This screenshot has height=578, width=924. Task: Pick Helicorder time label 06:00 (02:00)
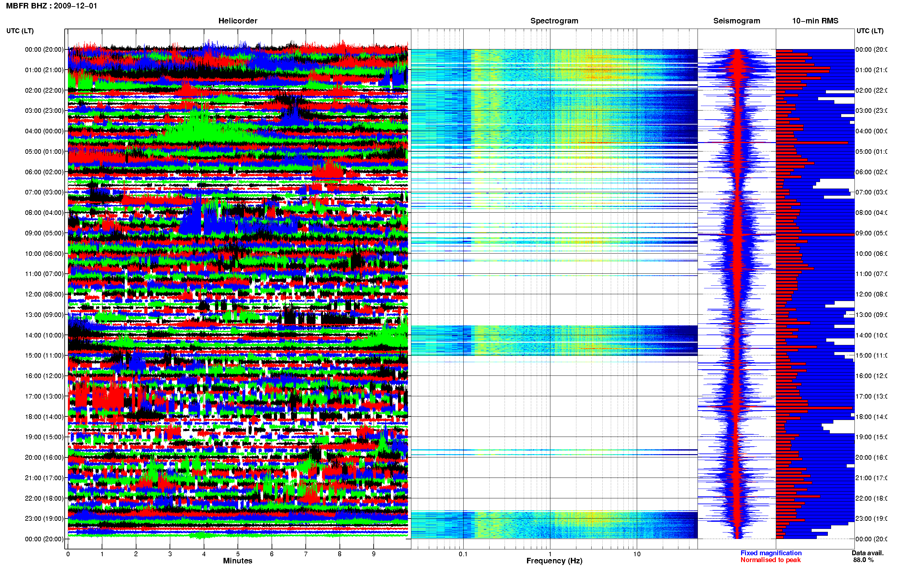point(44,172)
